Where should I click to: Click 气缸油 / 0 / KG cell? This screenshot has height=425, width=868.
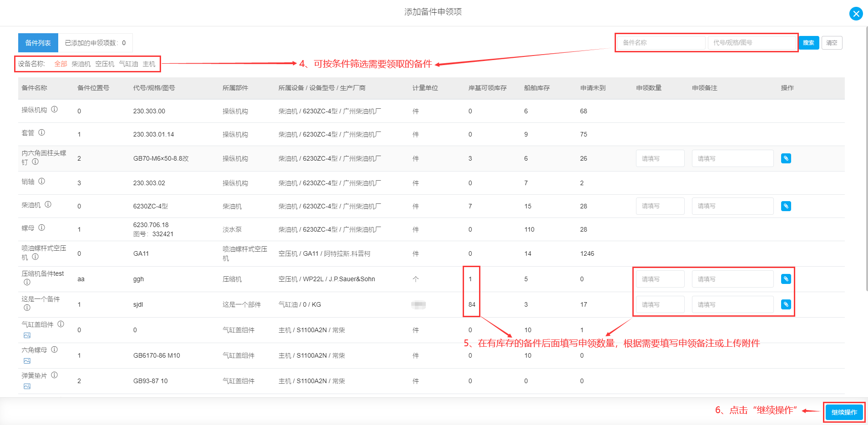(300, 304)
